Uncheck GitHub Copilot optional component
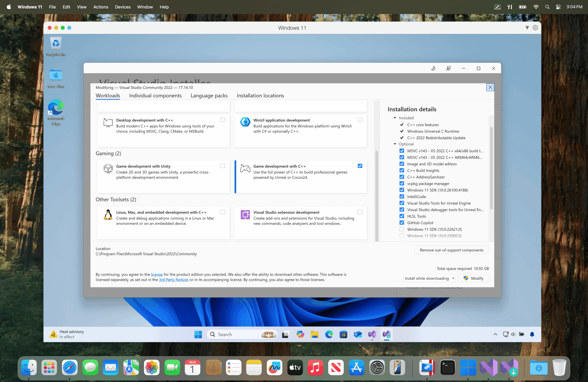The height and width of the screenshot is (382, 588). click(402, 223)
